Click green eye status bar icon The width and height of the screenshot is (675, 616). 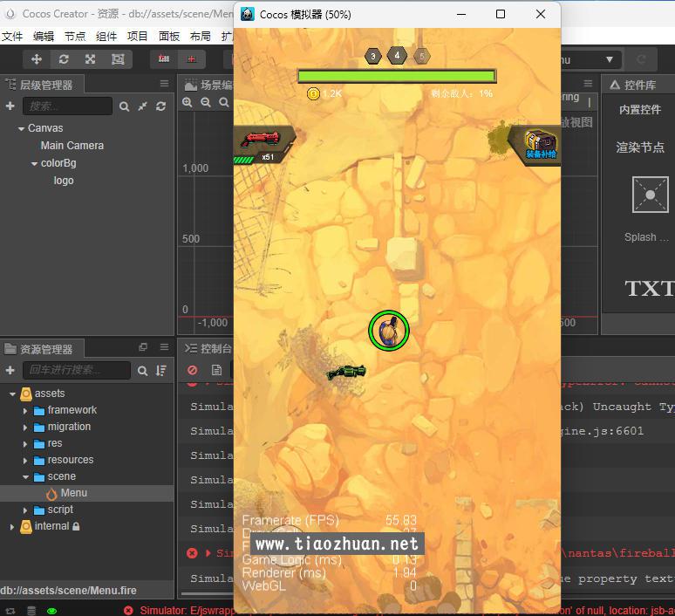point(52,611)
